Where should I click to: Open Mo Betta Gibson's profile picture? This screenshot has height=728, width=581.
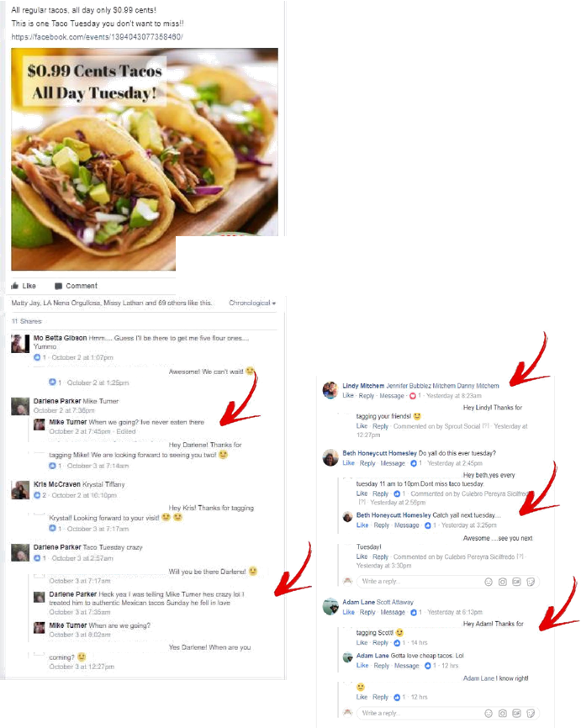(x=20, y=344)
